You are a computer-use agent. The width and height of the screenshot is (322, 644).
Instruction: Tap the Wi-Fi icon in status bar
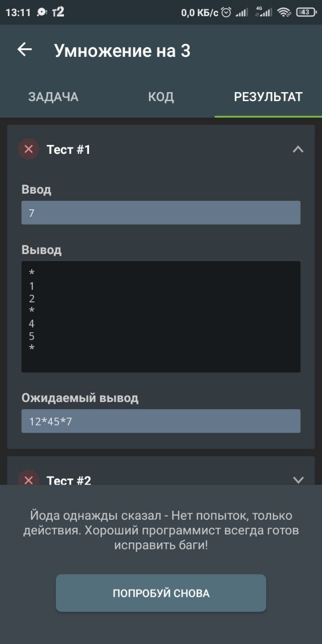coord(284,13)
